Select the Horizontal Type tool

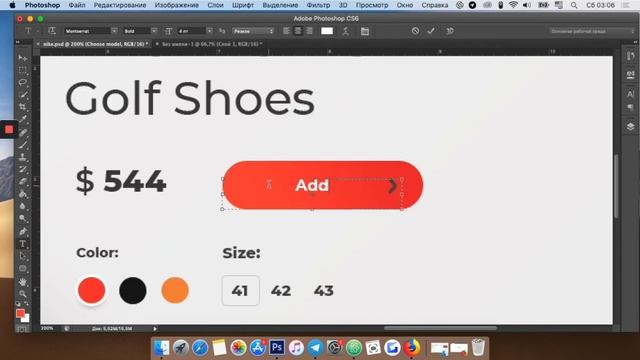(x=22, y=244)
